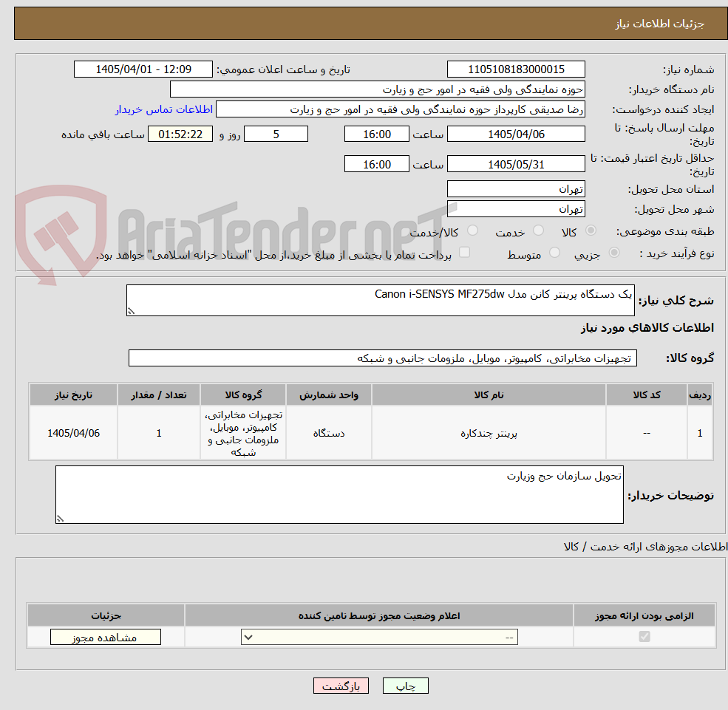This screenshot has width=728, height=710.
Task: Click the تاریخ نیاز column header
Action: [73, 395]
